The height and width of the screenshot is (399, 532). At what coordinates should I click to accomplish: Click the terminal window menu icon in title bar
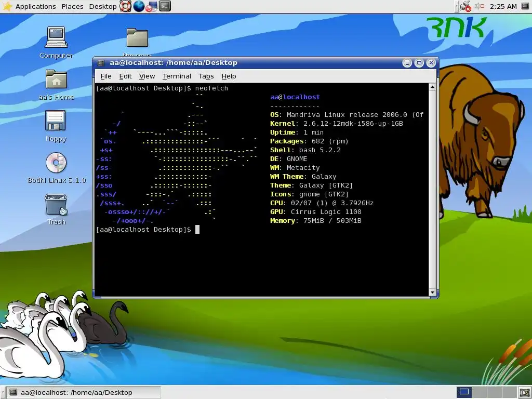click(101, 63)
